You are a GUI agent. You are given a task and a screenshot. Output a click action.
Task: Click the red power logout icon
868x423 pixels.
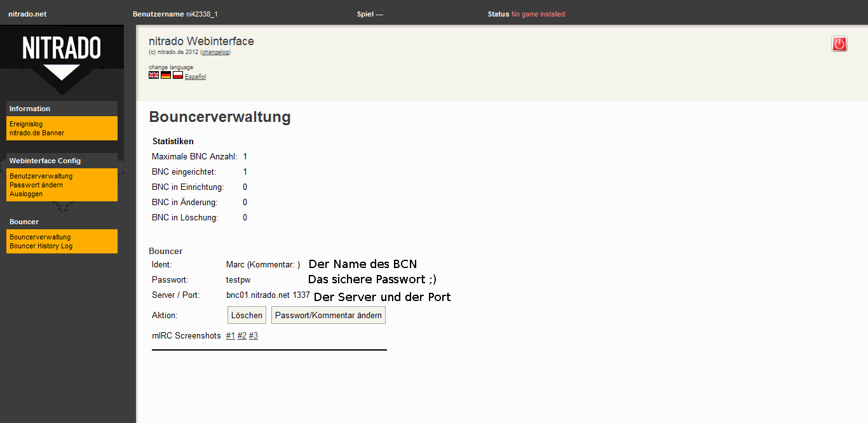tap(839, 44)
